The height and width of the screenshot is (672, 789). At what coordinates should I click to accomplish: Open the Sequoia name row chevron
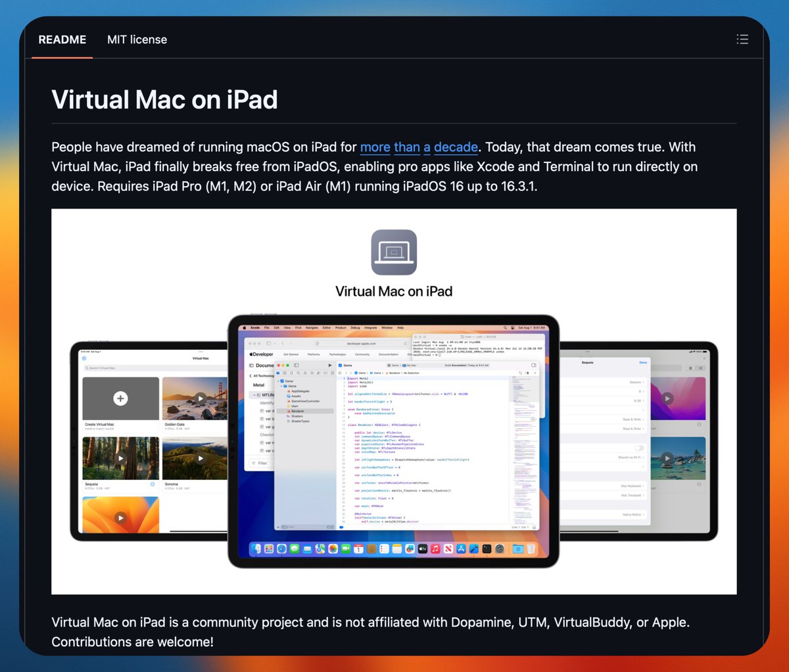tap(643, 382)
